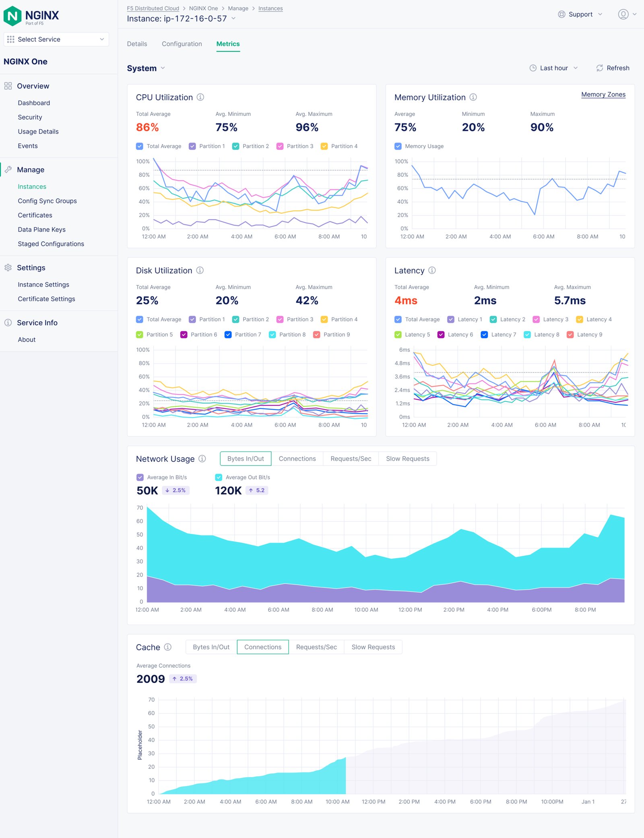Open the Memory Zones link

pos(603,95)
